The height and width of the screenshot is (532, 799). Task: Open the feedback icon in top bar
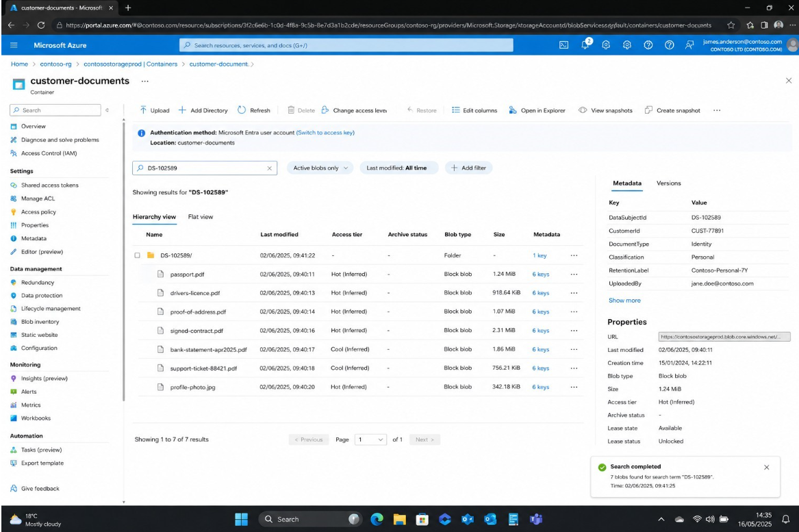[x=689, y=45]
